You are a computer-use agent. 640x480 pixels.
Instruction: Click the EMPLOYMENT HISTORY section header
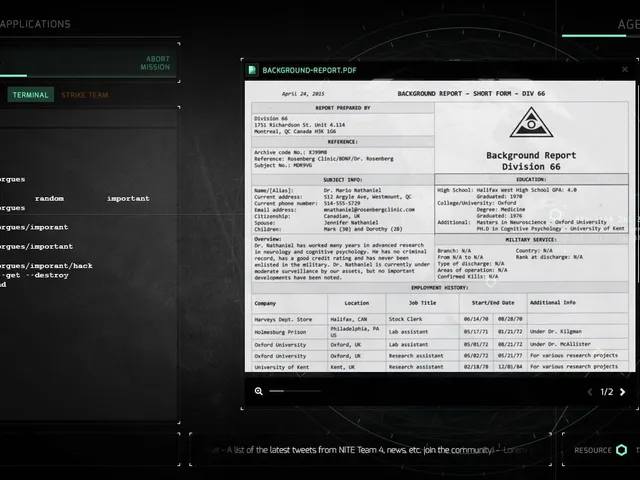pyautogui.click(x=440, y=288)
